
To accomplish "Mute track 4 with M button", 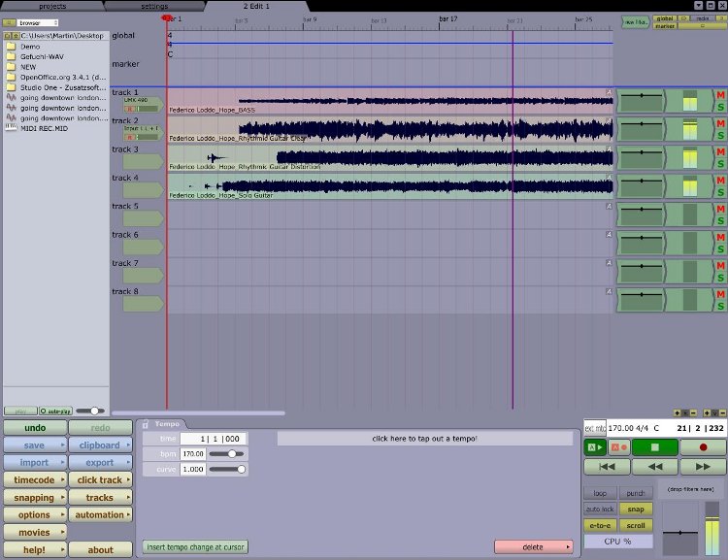I will coord(720,181).
